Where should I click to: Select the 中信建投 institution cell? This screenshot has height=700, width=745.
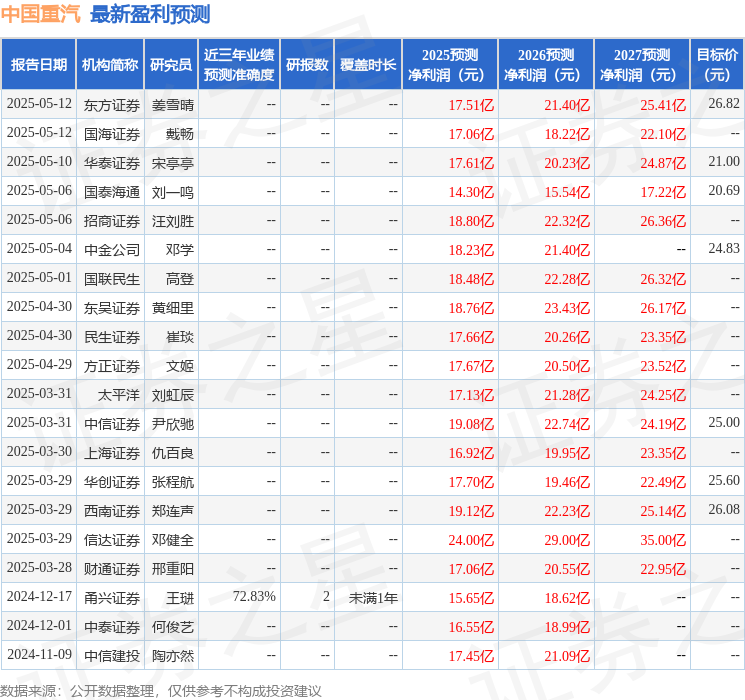click(x=112, y=656)
